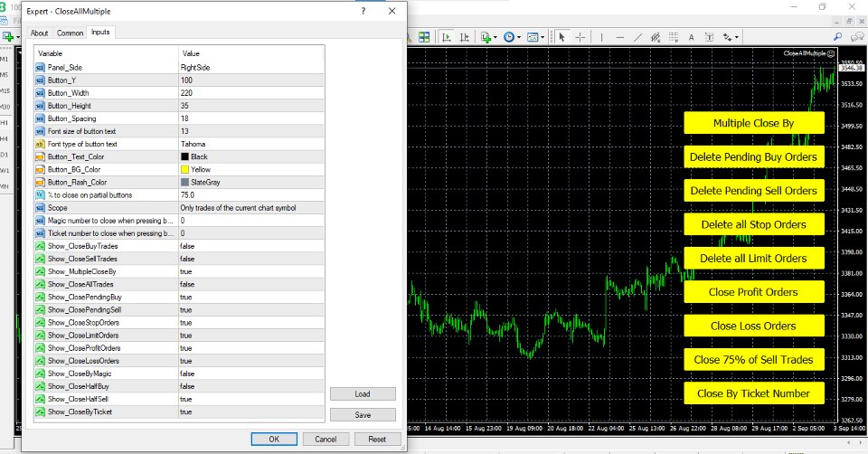
Task: Open the chat bubbles icon
Action: point(857,37)
